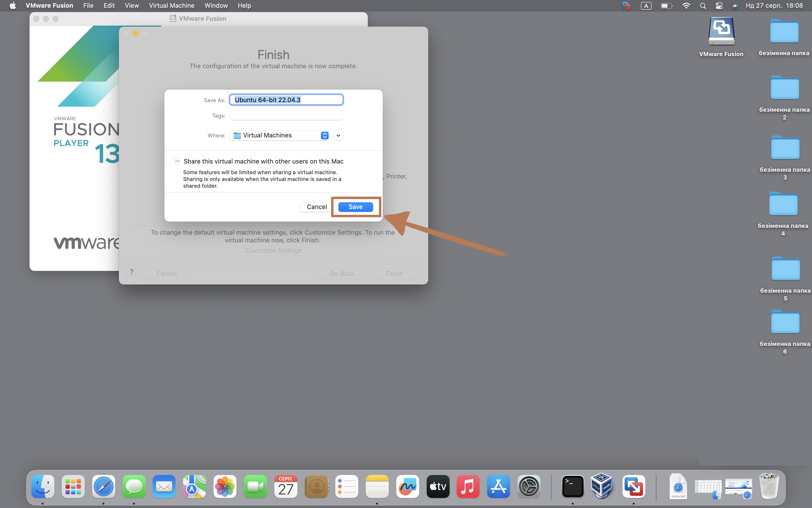This screenshot has width=812, height=508.
Task: Open Music from the Dock
Action: tap(468, 486)
